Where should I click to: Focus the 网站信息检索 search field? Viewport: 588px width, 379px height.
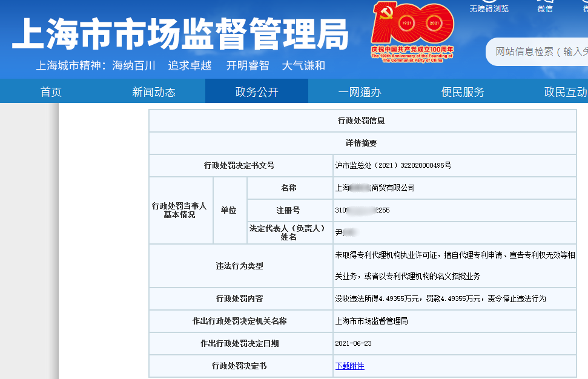click(x=538, y=51)
